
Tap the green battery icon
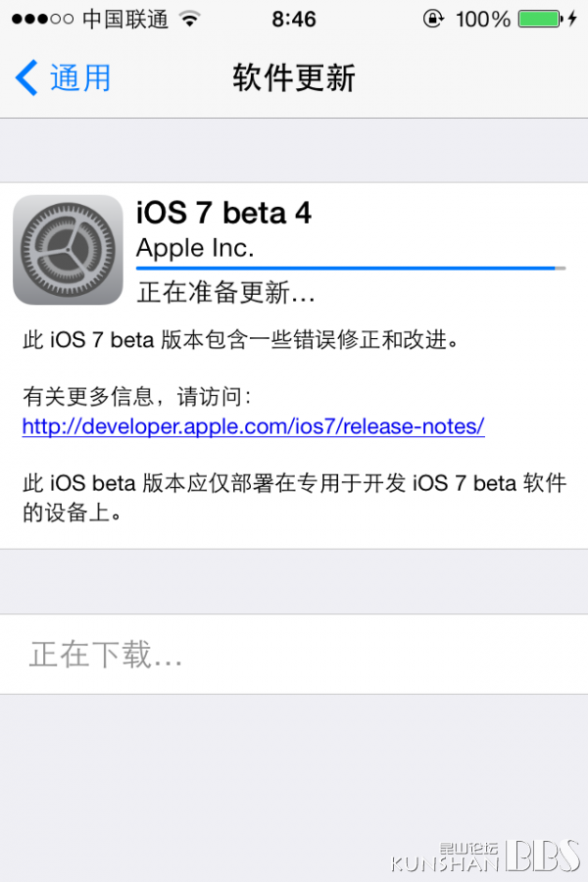pos(540,20)
